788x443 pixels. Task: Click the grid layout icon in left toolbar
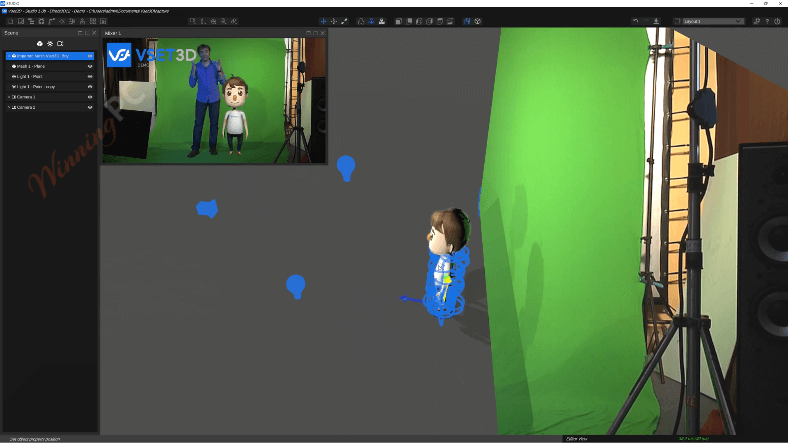pos(93,21)
